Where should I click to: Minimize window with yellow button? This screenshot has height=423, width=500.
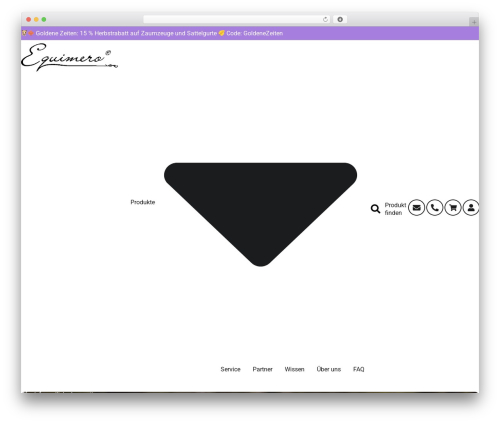[36, 20]
